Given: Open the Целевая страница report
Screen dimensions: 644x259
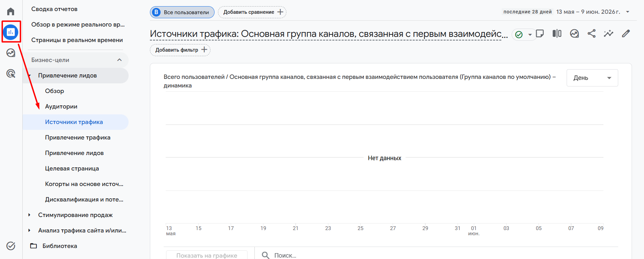Looking at the screenshot, I should [x=72, y=168].
